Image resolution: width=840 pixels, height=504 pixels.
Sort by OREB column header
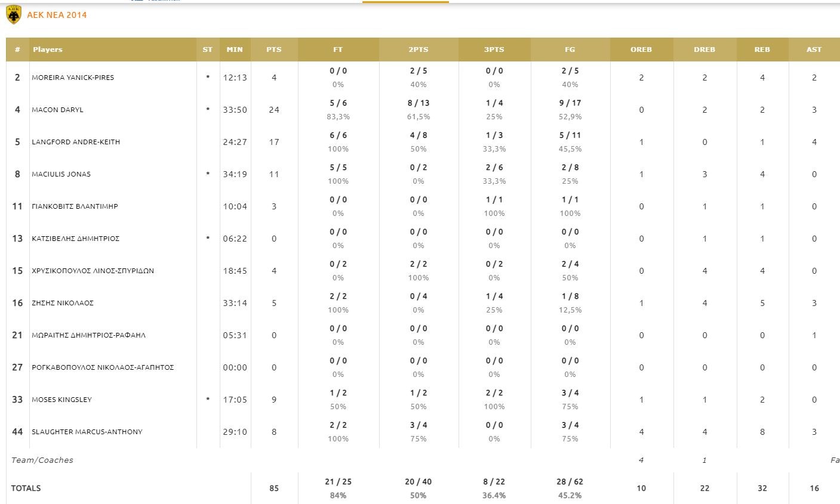click(641, 50)
